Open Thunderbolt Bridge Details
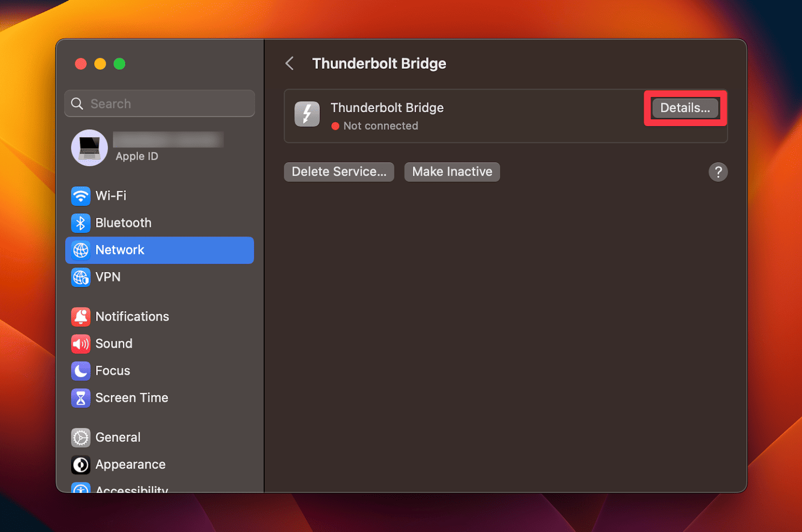 tap(685, 108)
